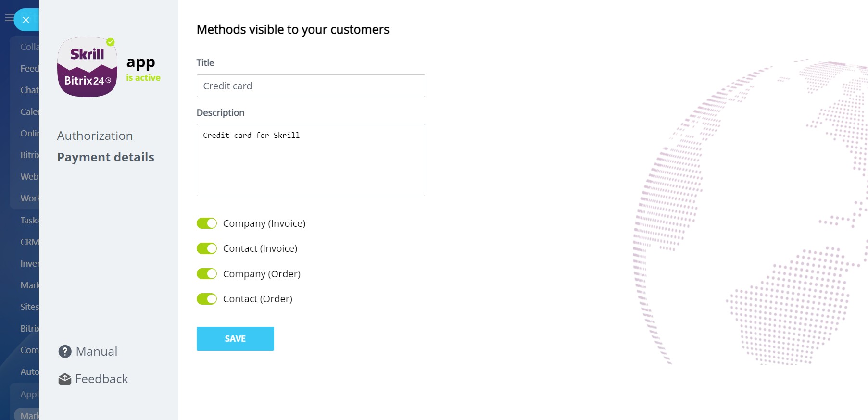Toggle Company (Invoice) switch off

(x=207, y=223)
